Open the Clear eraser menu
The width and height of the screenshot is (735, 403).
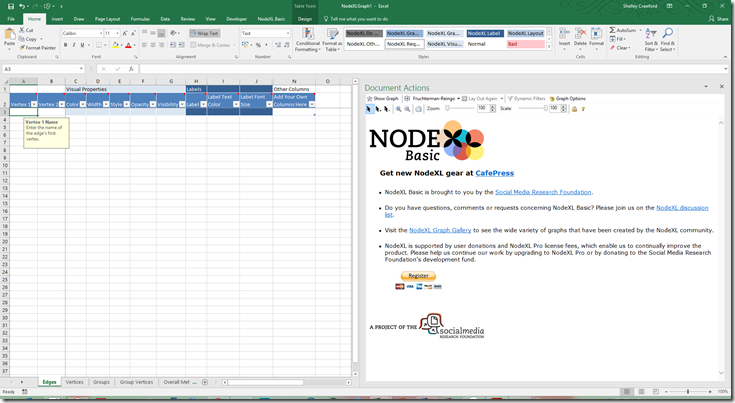point(620,48)
